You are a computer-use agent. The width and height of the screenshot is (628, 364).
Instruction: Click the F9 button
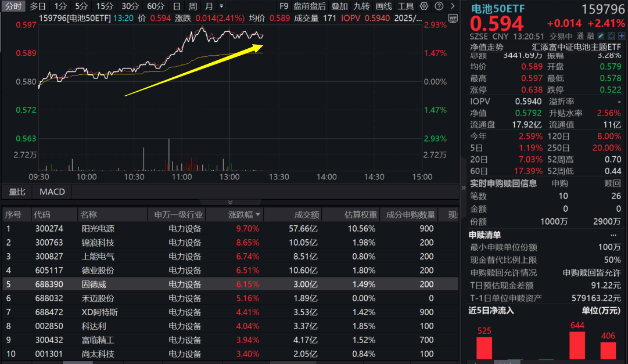[x=284, y=6]
